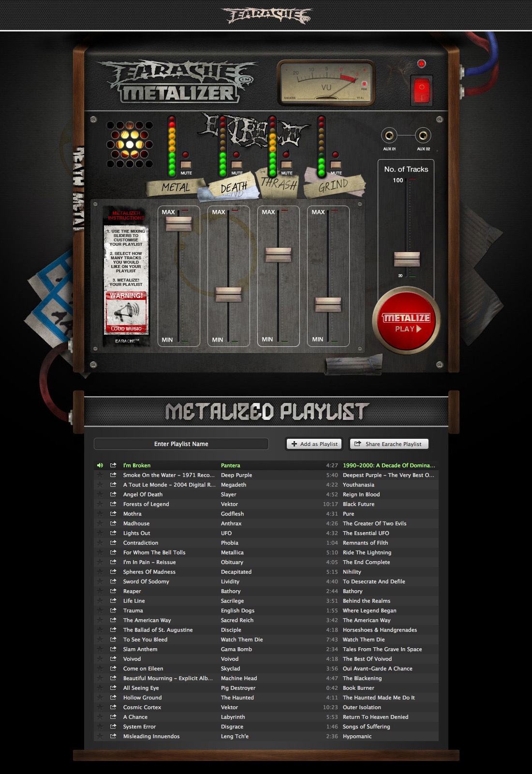The width and height of the screenshot is (532, 774).
Task: Open album Book Burner
Action: (358, 688)
